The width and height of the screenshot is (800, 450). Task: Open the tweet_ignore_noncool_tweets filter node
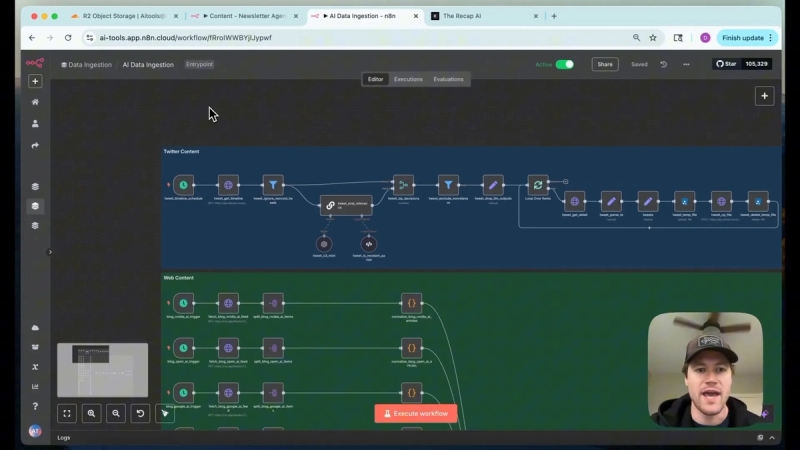273,185
